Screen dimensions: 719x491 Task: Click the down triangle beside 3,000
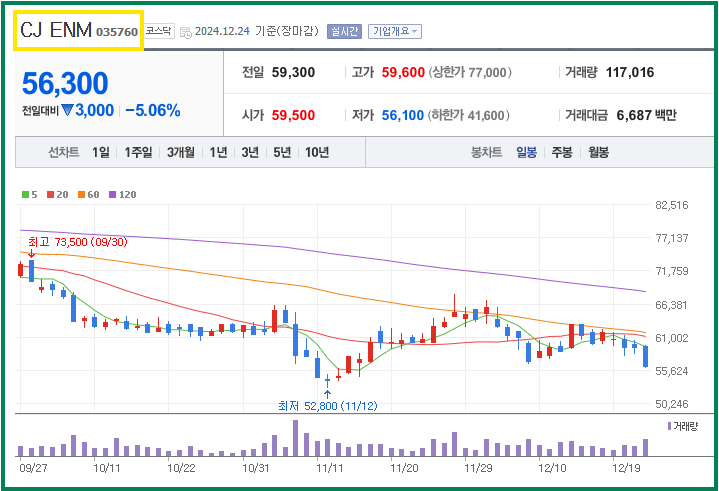(67, 110)
